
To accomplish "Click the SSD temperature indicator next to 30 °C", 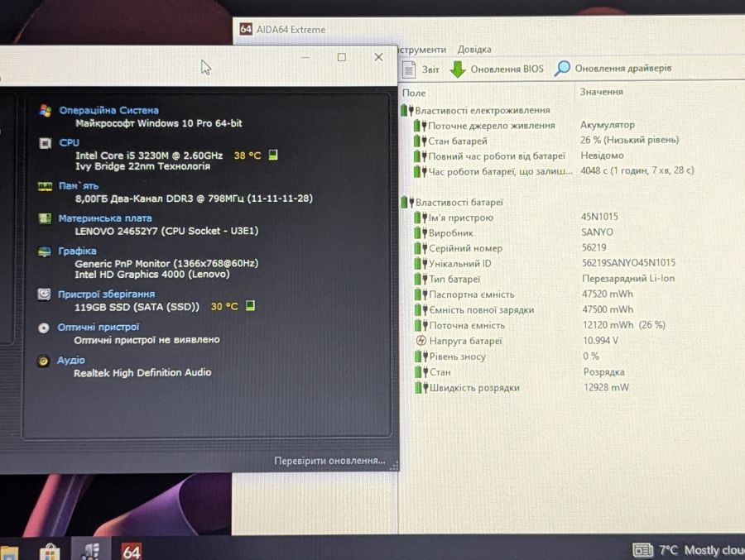I will pos(250,305).
